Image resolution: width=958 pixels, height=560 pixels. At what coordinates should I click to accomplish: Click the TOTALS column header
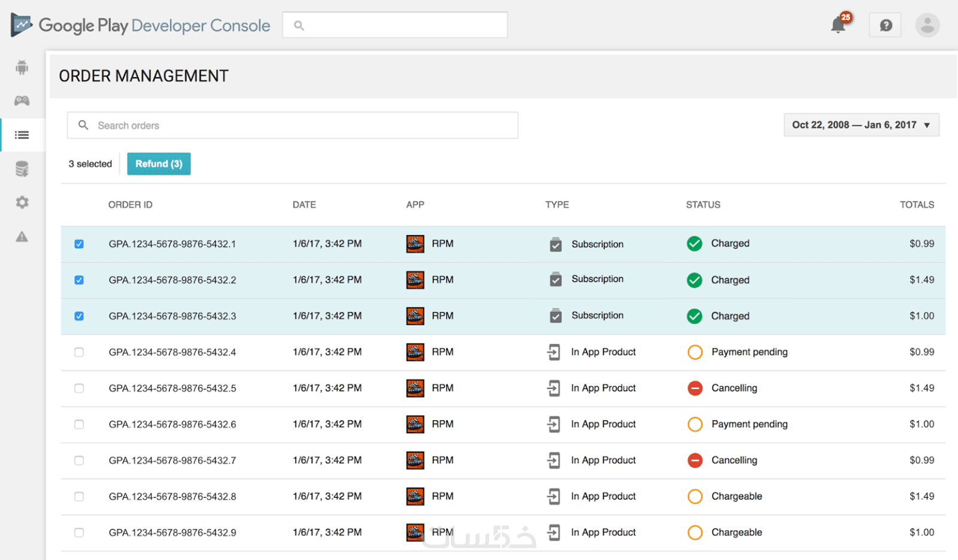[917, 205]
